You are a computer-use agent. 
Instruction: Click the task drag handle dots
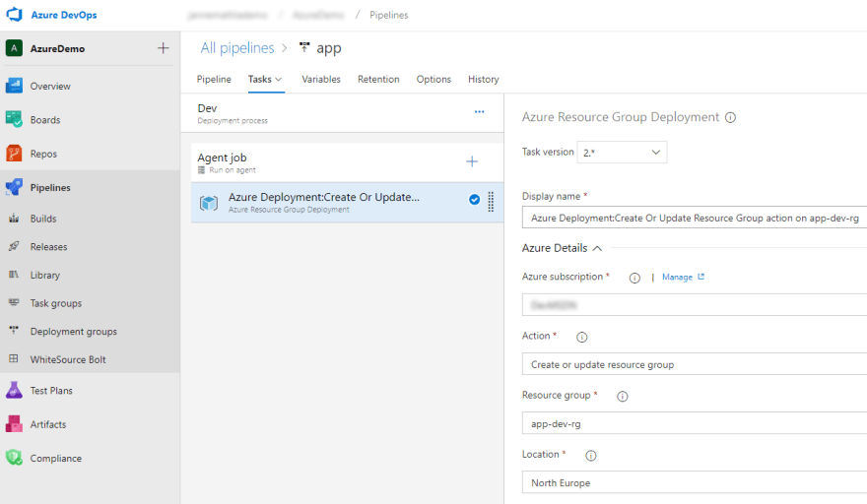[x=491, y=202]
